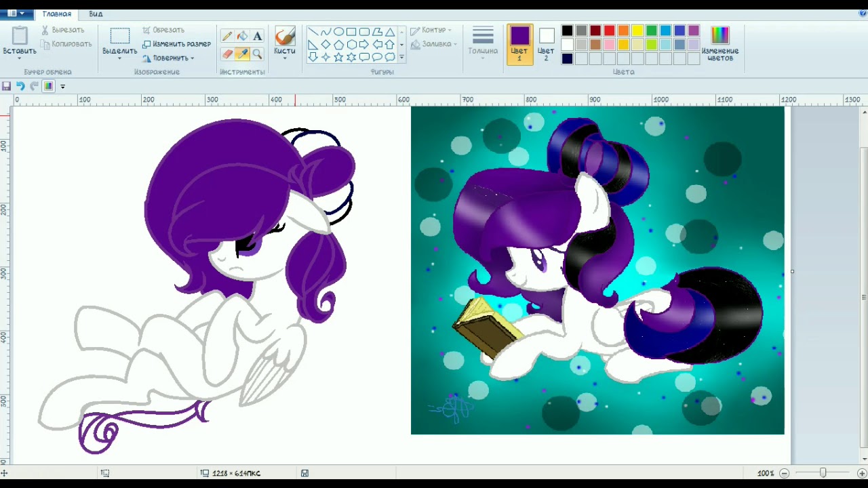This screenshot has width=868, height=488.
Task: Click the Redo arrow in quick access toolbar
Action: tap(34, 86)
